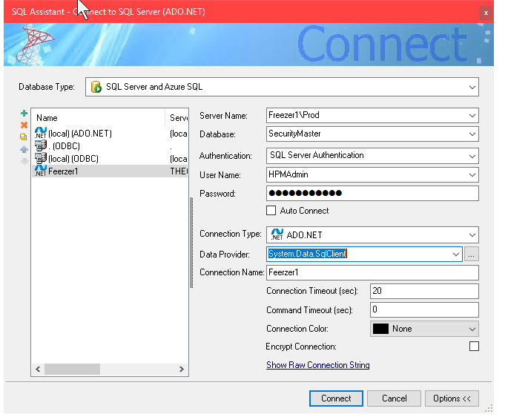Click the SQL Server logo in banner
This screenshot has height=420, width=508.
34,45
